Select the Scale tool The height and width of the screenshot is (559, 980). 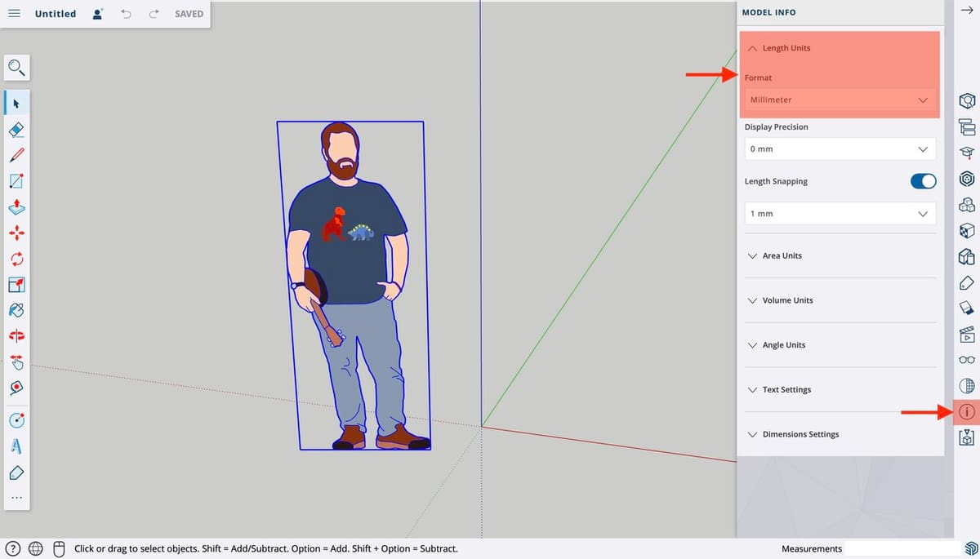(16, 285)
